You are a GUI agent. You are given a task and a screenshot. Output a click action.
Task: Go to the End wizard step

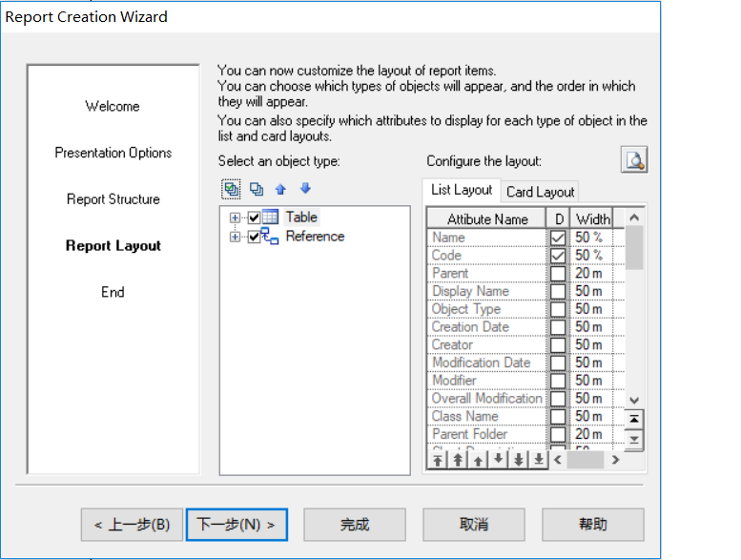point(113,292)
